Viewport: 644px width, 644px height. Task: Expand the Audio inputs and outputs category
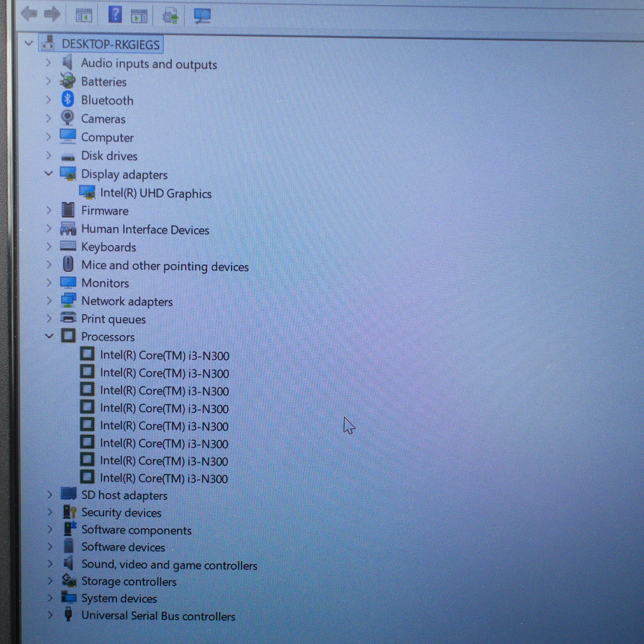(48, 63)
